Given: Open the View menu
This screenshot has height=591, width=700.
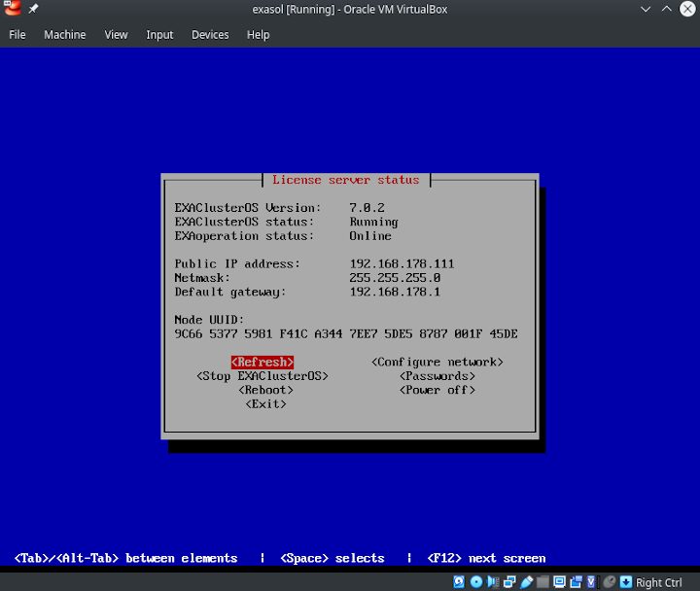Looking at the screenshot, I should click(x=116, y=35).
